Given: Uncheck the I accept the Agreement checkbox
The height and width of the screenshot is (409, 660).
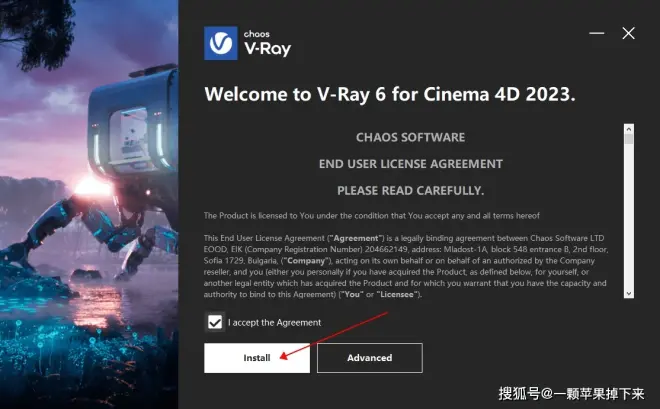Looking at the screenshot, I should (215, 322).
